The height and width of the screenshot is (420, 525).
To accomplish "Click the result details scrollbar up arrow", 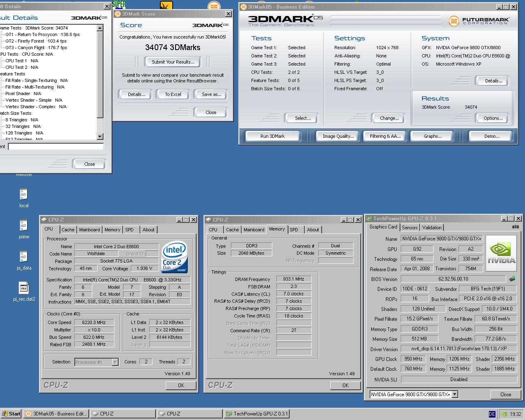I will pyautogui.click(x=100, y=28).
